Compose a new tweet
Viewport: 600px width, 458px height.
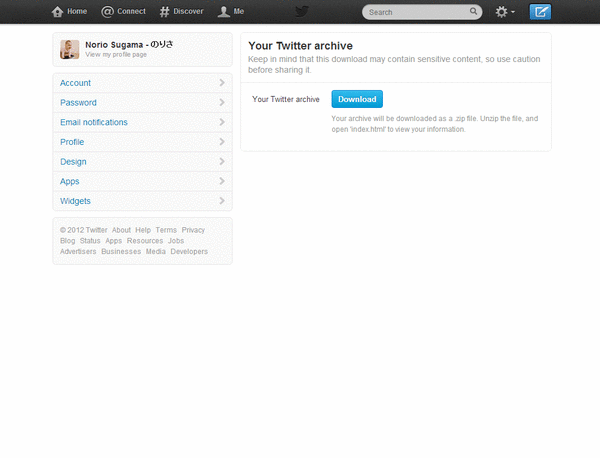coord(540,12)
